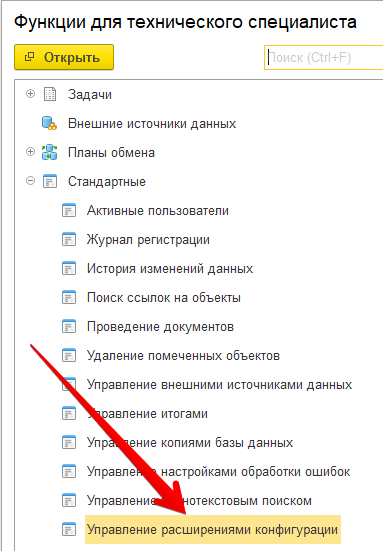Select Управление копиями базы данных item

[x=190, y=443]
